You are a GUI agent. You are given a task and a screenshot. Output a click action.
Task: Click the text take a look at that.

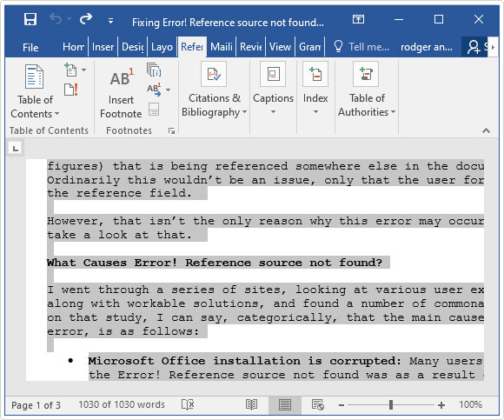click(120, 235)
